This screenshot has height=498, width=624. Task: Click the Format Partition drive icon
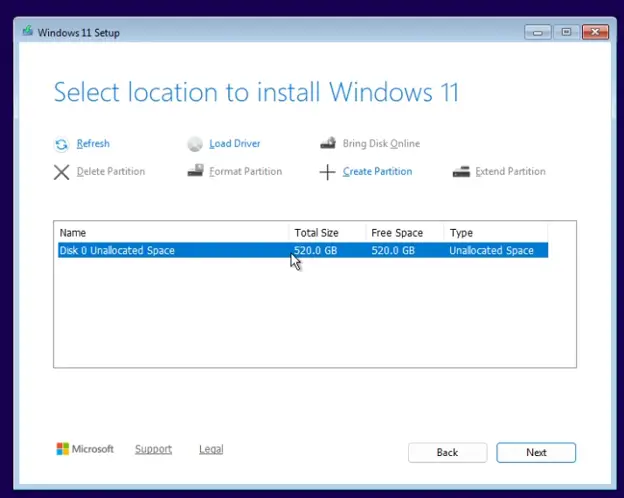tap(195, 170)
